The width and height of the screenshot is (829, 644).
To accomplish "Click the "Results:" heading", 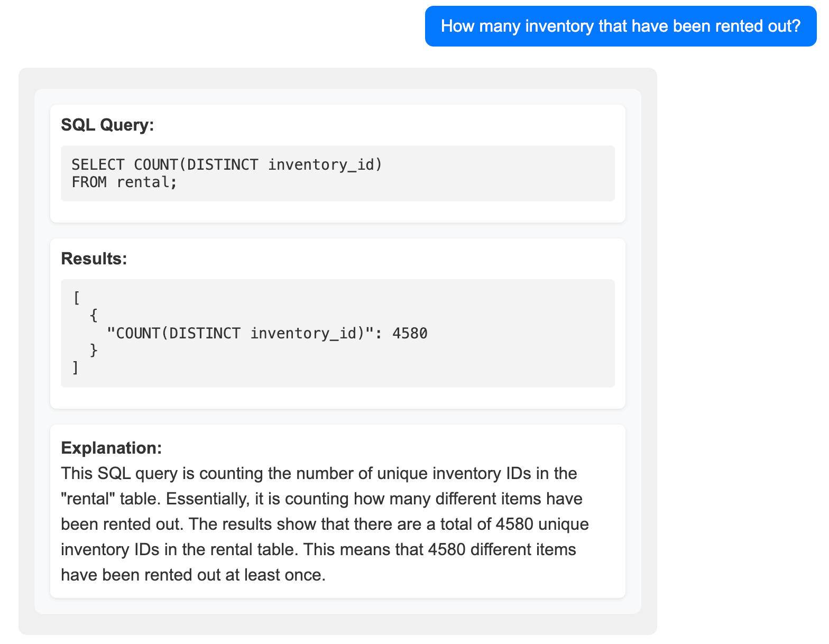I will [94, 259].
